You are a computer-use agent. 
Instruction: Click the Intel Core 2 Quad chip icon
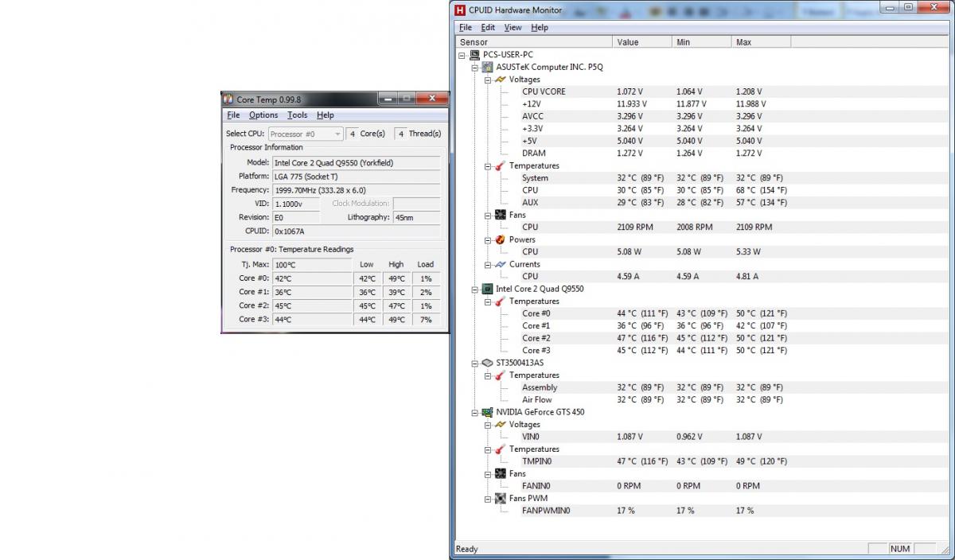click(488, 289)
